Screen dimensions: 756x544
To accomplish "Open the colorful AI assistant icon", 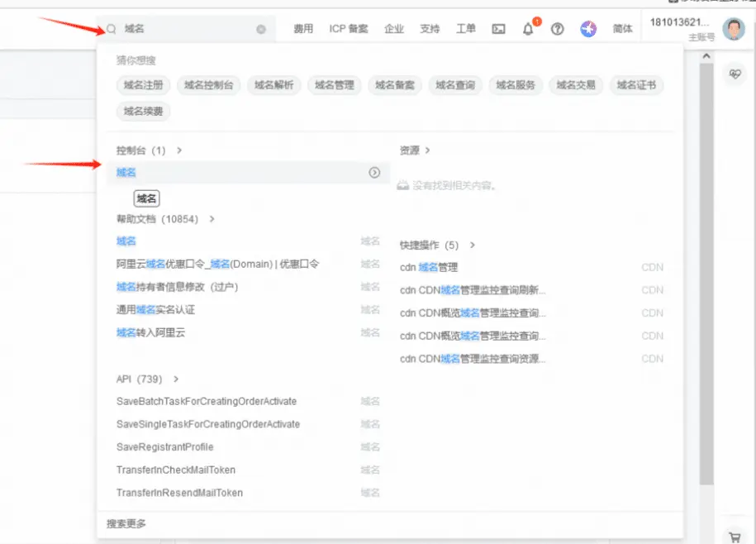I will tap(588, 29).
